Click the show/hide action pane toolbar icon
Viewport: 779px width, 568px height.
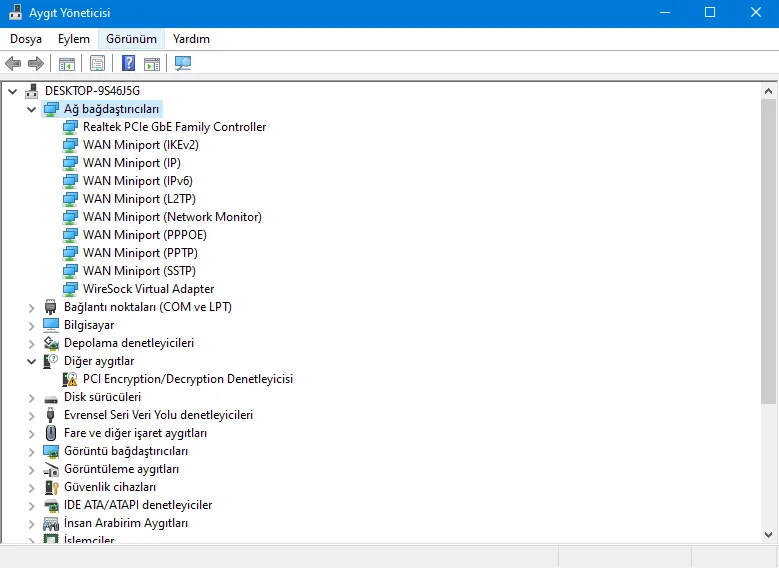[152, 64]
